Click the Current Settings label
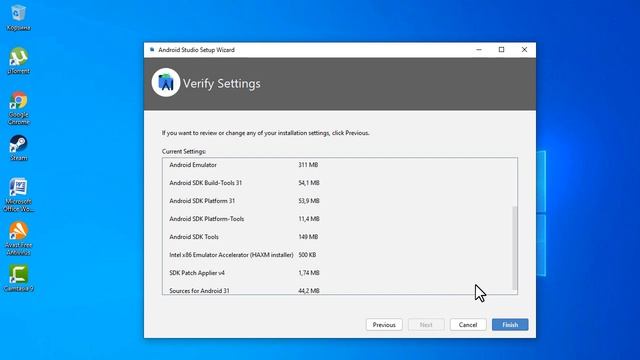Image resolution: width=640 pixels, height=360 pixels. point(184,151)
